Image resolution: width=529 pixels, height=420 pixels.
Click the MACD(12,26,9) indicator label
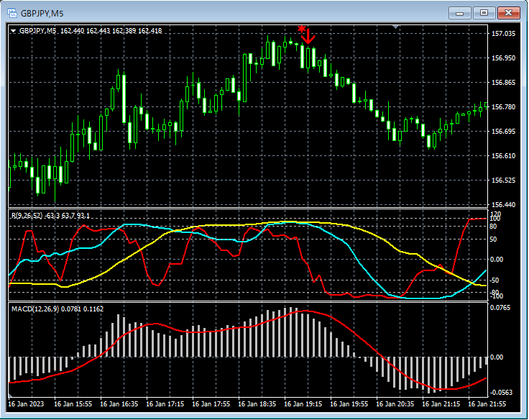click(36, 309)
